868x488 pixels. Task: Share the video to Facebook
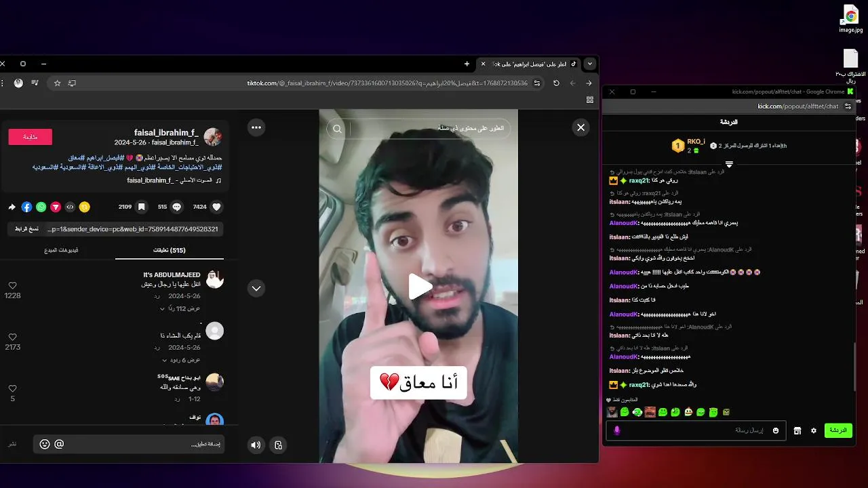point(27,207)
